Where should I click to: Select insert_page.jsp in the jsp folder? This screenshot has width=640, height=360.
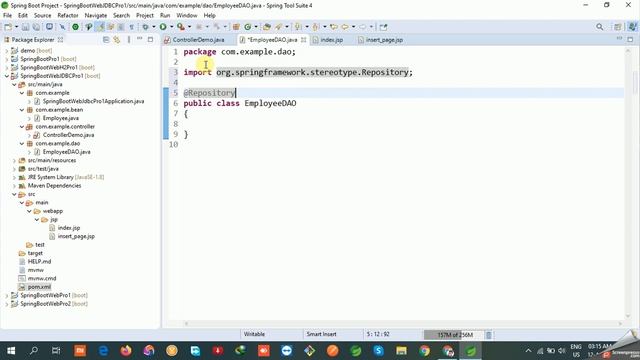pos(76,236)
